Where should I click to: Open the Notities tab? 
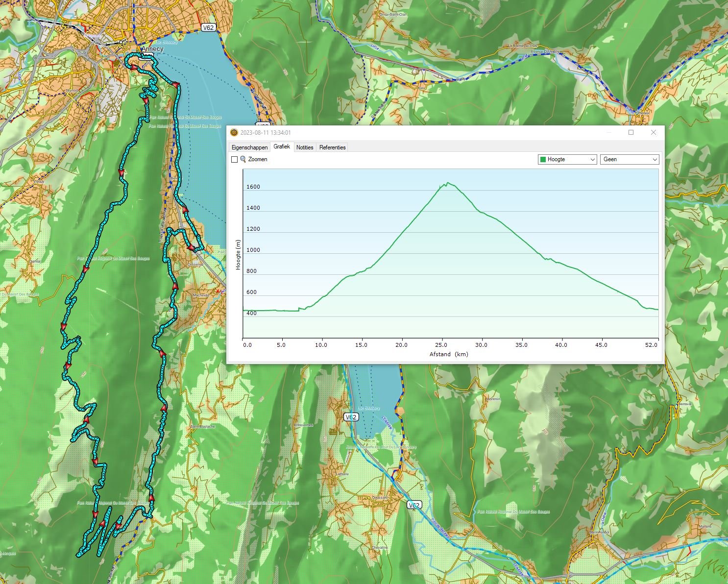pyautogui.click(x=305, y=147)
